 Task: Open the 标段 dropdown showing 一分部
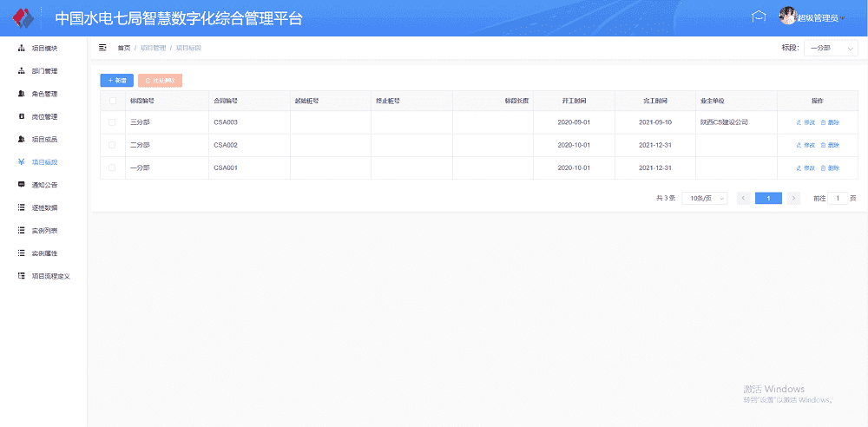click(830, 49)
